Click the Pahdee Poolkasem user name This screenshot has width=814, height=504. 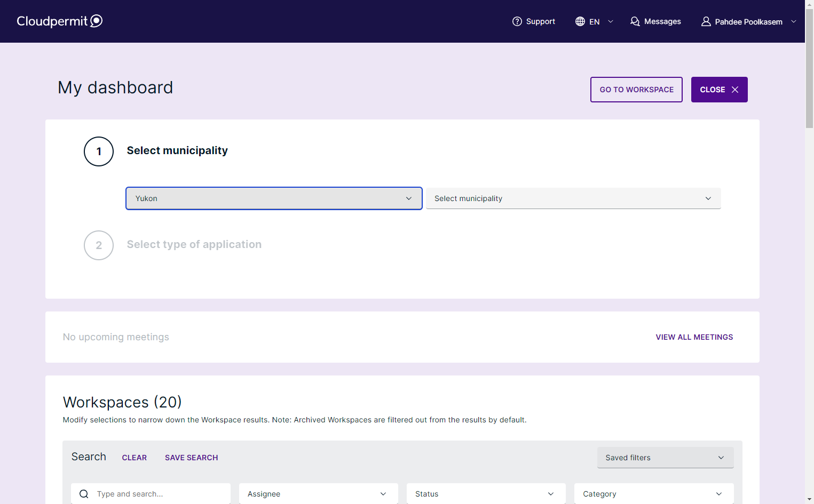[x=748, y=22]
